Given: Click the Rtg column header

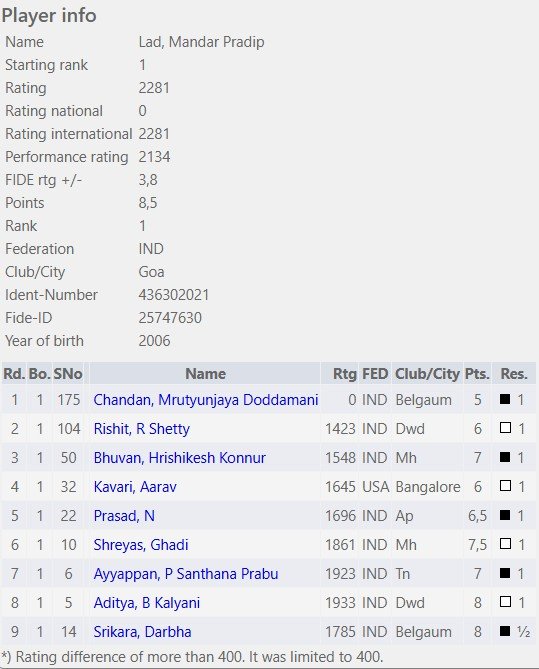Looking at the screenshot, I should (344, 374).
